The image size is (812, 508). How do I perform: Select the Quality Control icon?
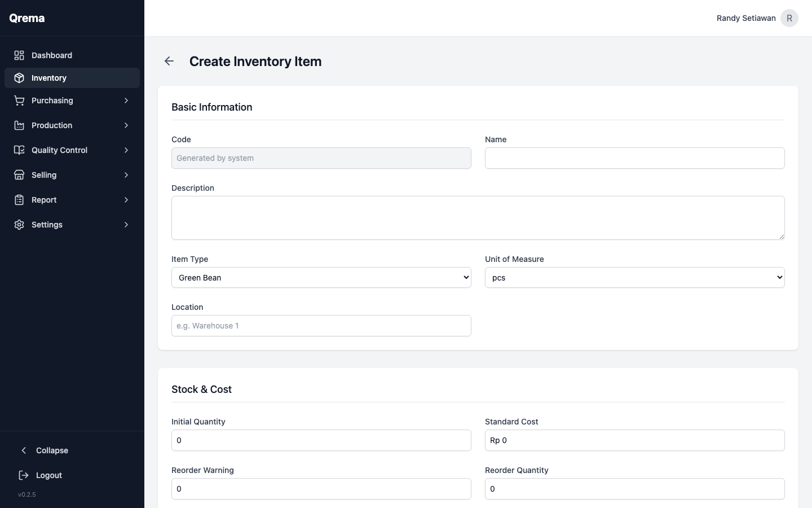[x=19, y=150]
